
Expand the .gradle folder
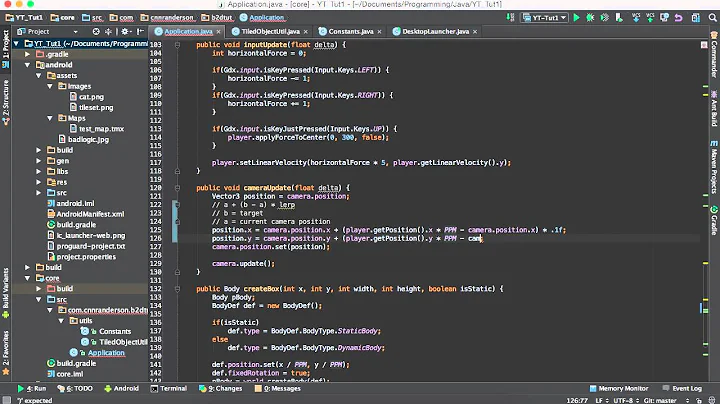(x=28, y=54)
